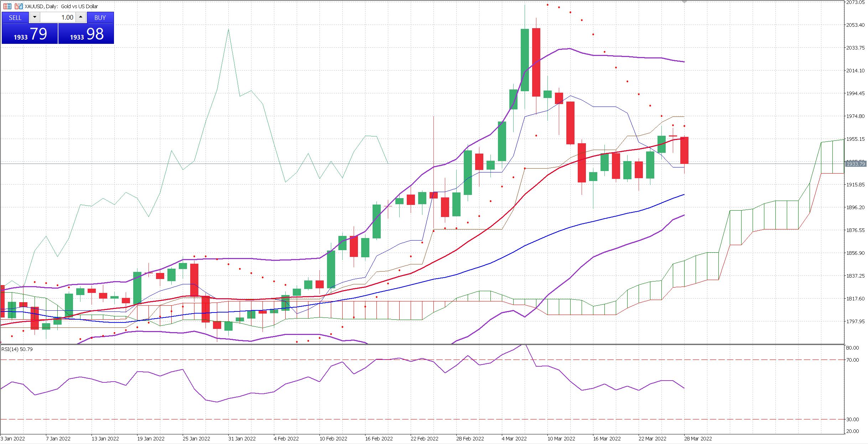Click the 2073.05 price scale label

tap(855, 2)
